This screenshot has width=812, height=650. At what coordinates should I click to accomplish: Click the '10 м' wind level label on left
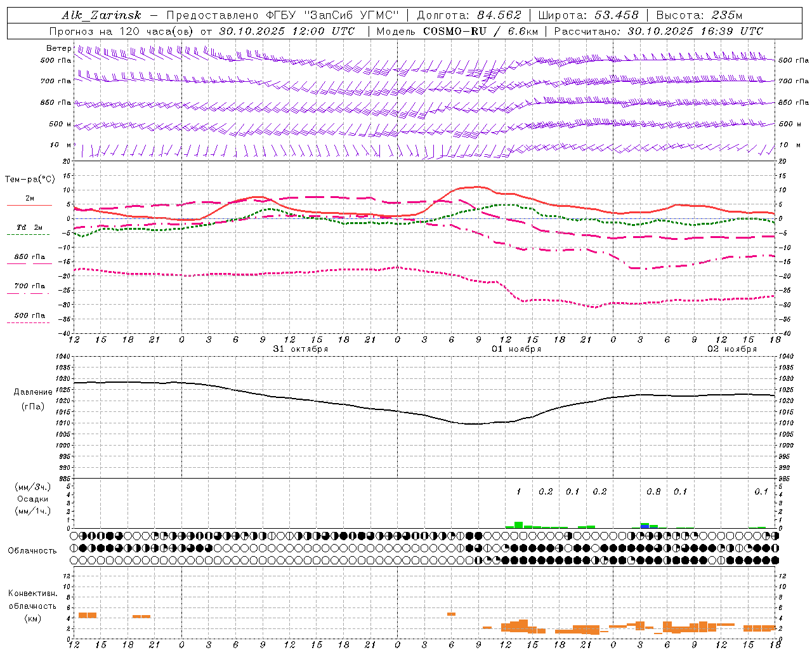pos(61,145)
